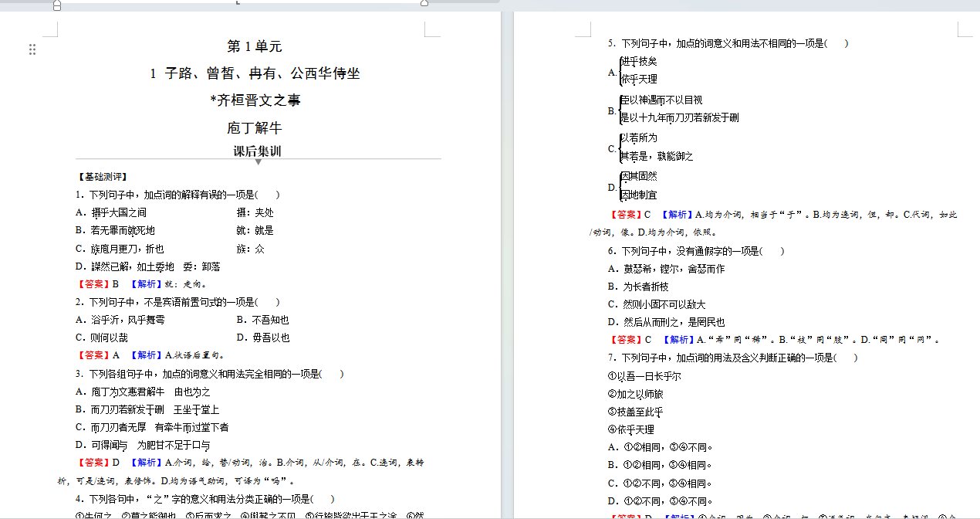Image resolution: width=980 pixels, height=519 pixels.
Task: Click the tab stop marker on the ruler
Action: 238,2
